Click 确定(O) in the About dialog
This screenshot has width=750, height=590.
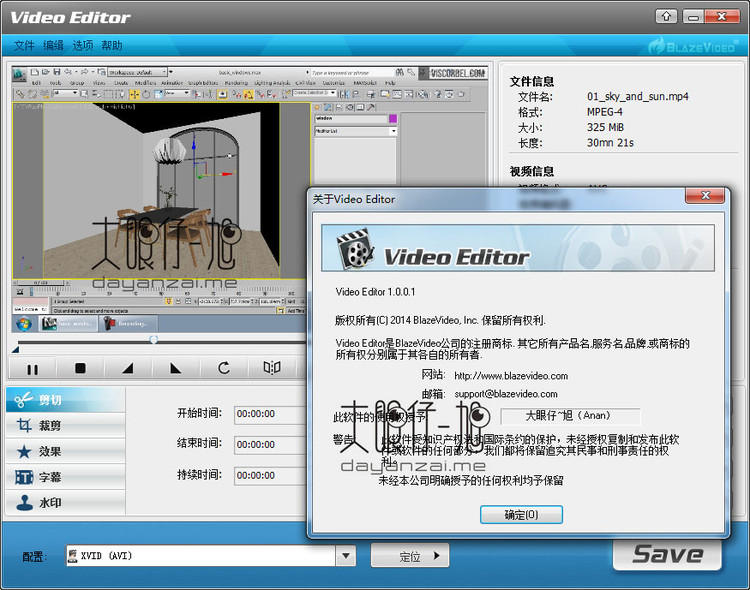(x=521, y=515)
